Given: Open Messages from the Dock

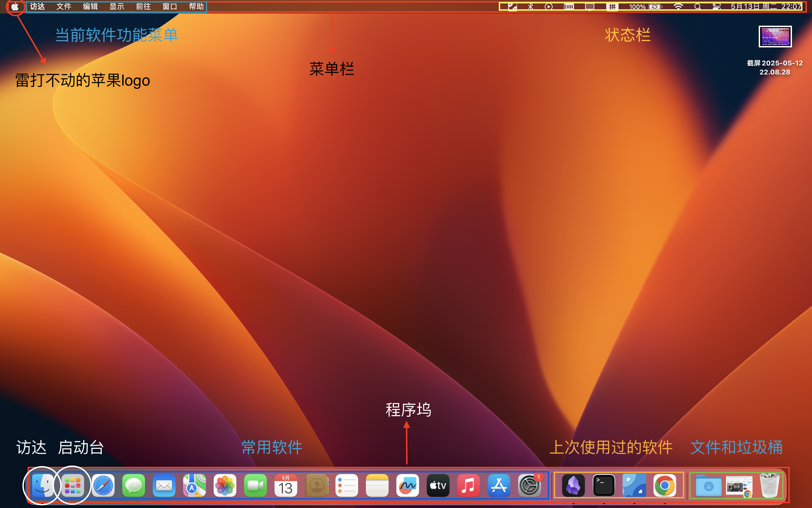Looking at the screenshot, I should pyautogui.click(x=134, y=485).
